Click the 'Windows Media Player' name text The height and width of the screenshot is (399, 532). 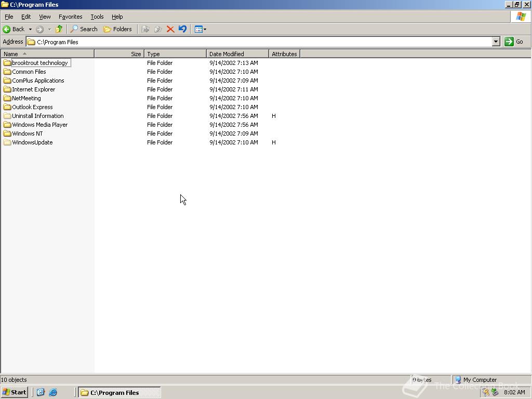tap(39, 125)
